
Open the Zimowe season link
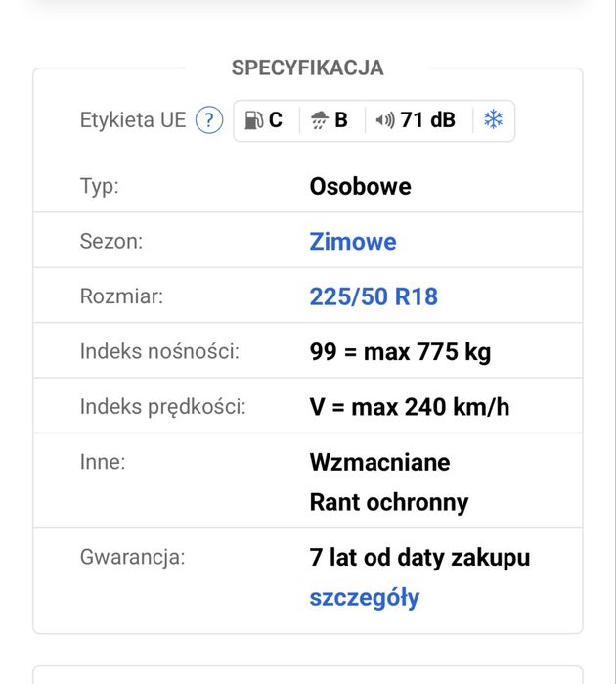(x=353, y=242)
